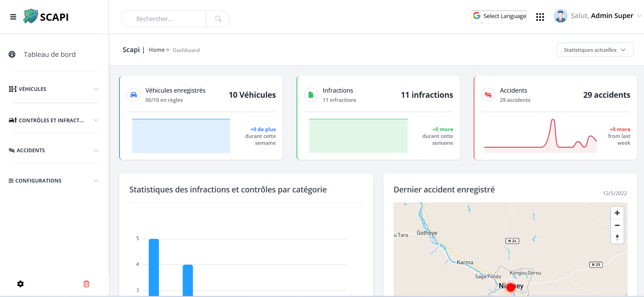This screenshot has height=297, width=644.
Task: Click the +0 more label on Infractions card
Action: 443,129
